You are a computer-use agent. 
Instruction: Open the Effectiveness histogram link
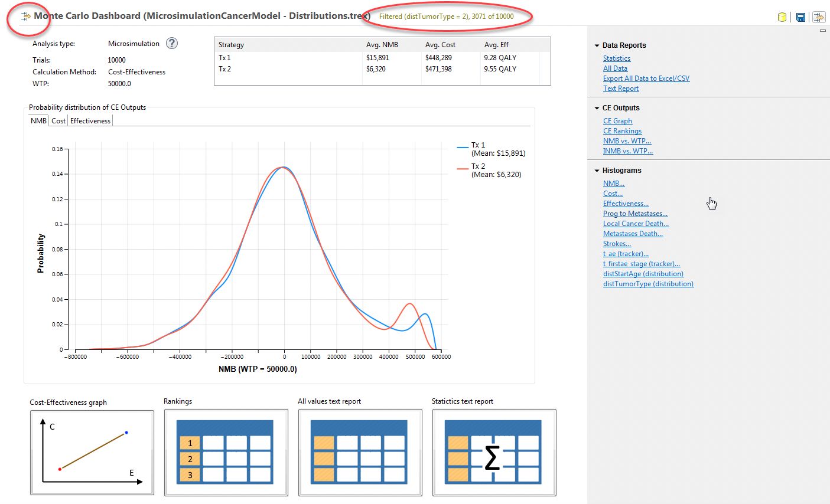pyautogui.click(x=626, y=204)
